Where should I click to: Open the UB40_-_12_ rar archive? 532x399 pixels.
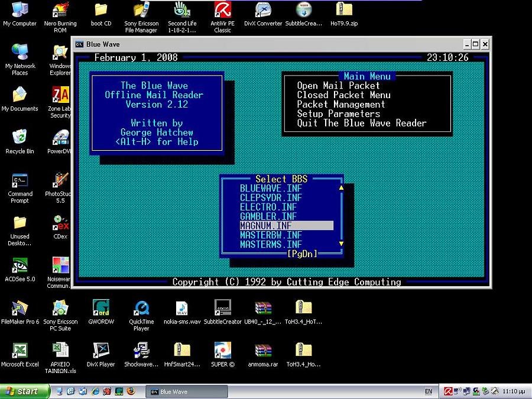263,312
